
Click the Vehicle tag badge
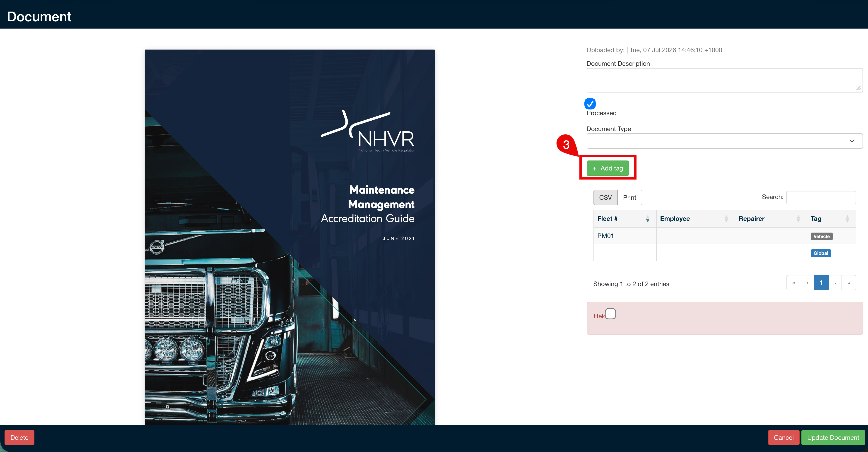pos(822,236)
